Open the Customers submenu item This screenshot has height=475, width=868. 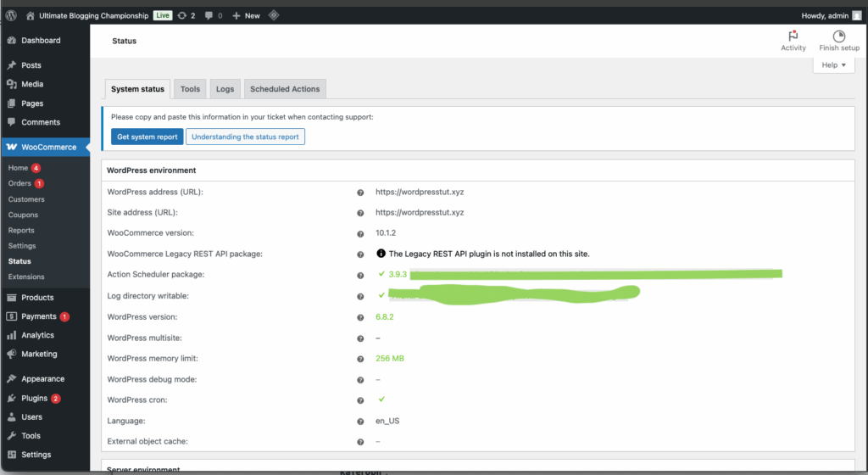[26, 199]
